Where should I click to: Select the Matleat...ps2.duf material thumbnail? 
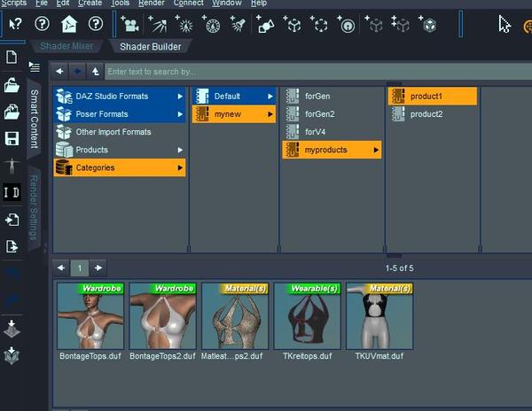point(235,316)
